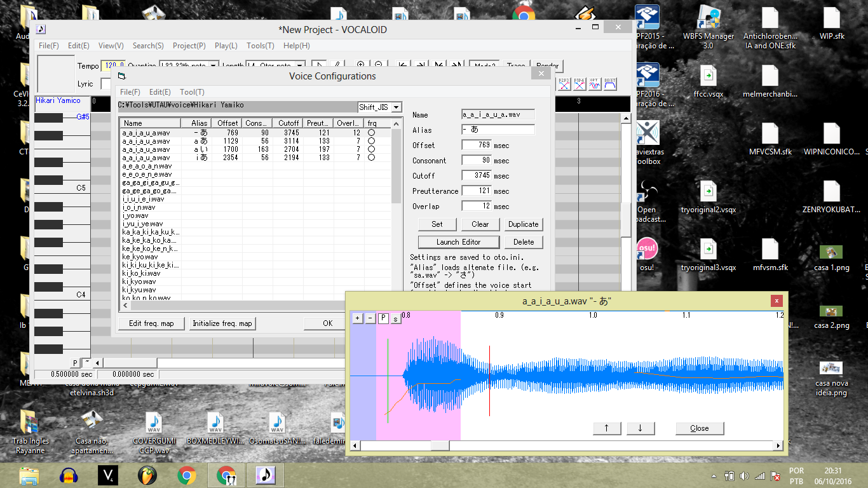Click the waveform editor horizontal scrollbar thumb

coord(440,445)
